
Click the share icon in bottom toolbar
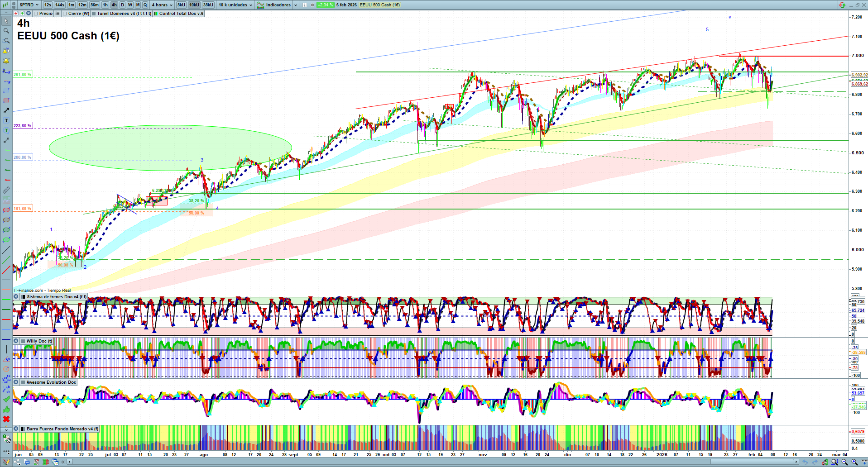(x=17, y=462)
